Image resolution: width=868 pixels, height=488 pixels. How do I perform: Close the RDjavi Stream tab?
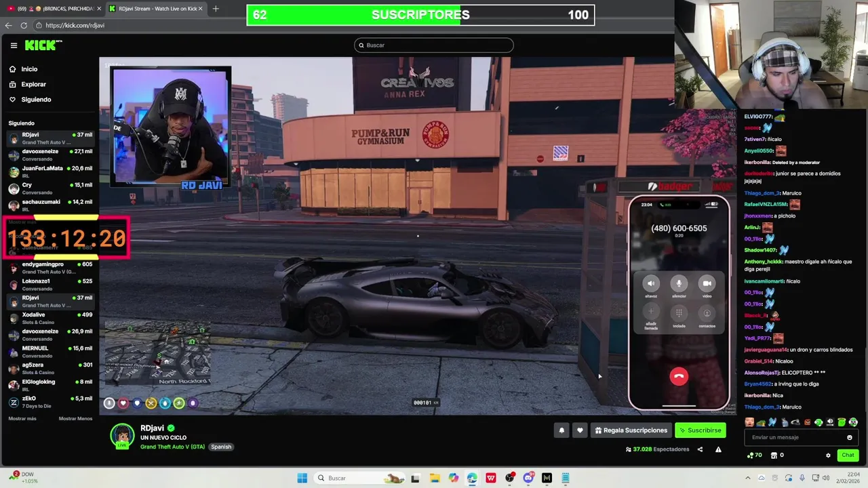pos(201,9)
